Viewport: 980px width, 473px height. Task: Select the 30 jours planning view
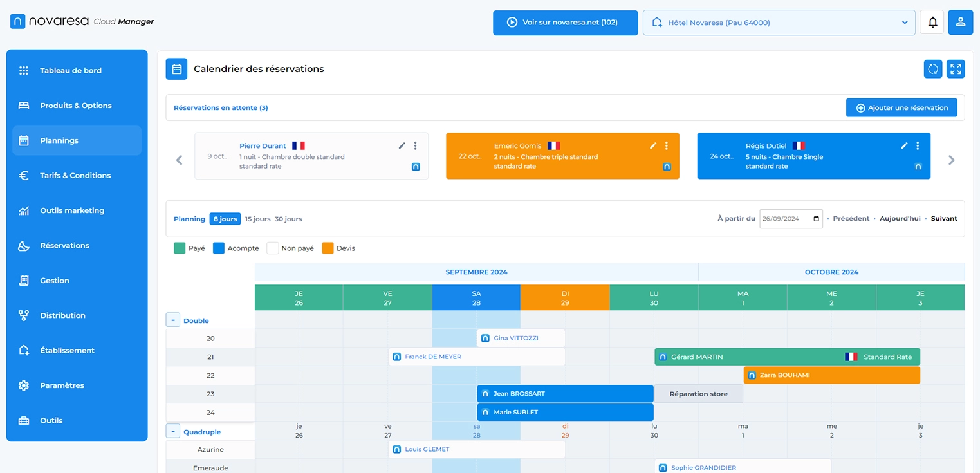(x=288, y=219)
